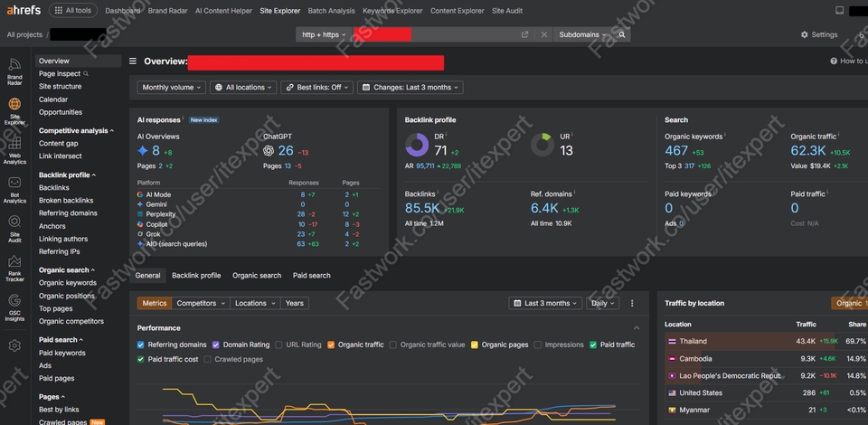868x425 pixels.
Task: Click the All projects breadcrumb
Action: click(24, 34)
